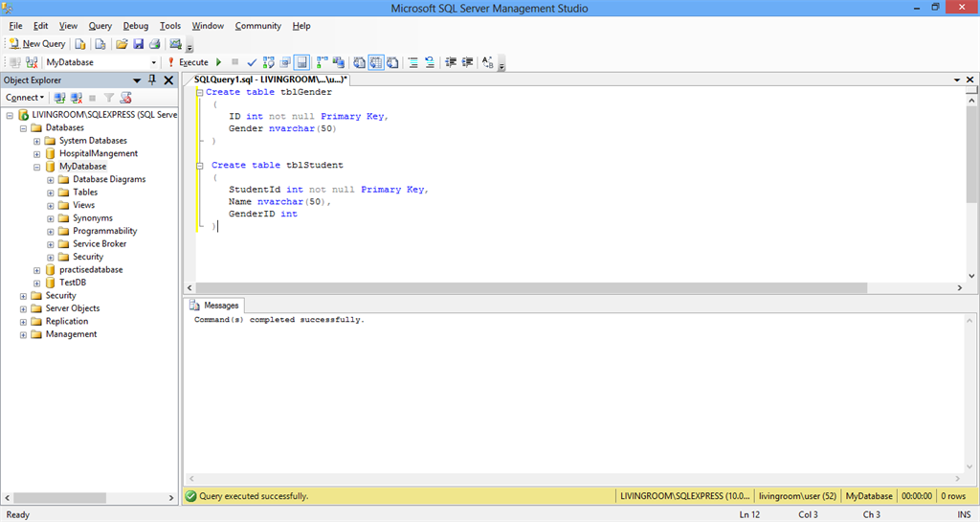Image resolution: width=980 pixels, height=522 pixels.
Task: Click the Parse checkmark icon
Action: [x=252, y=62]
